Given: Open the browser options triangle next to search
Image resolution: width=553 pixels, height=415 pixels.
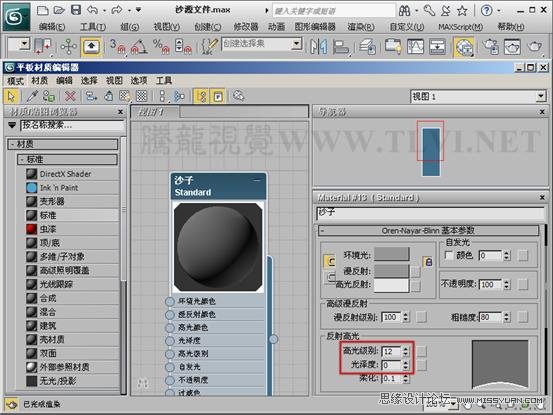Looking at the screenshot, I should [x=12, y=125].
